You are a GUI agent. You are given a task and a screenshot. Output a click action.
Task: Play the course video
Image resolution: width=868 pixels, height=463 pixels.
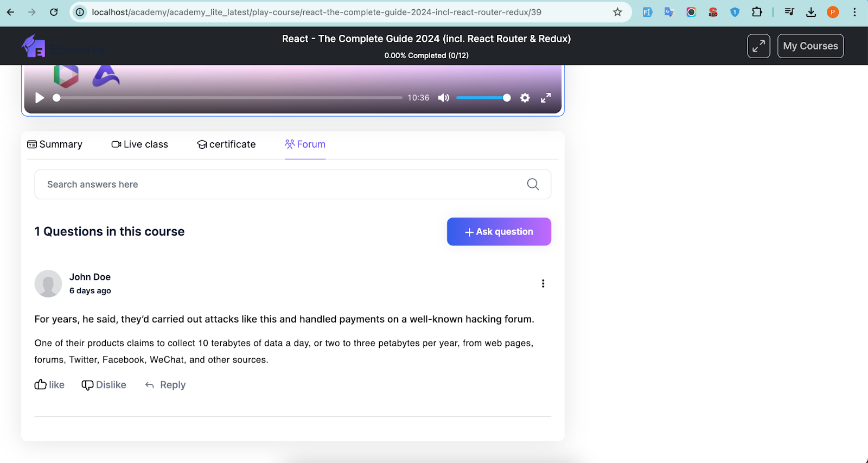[x=40, y=98]
